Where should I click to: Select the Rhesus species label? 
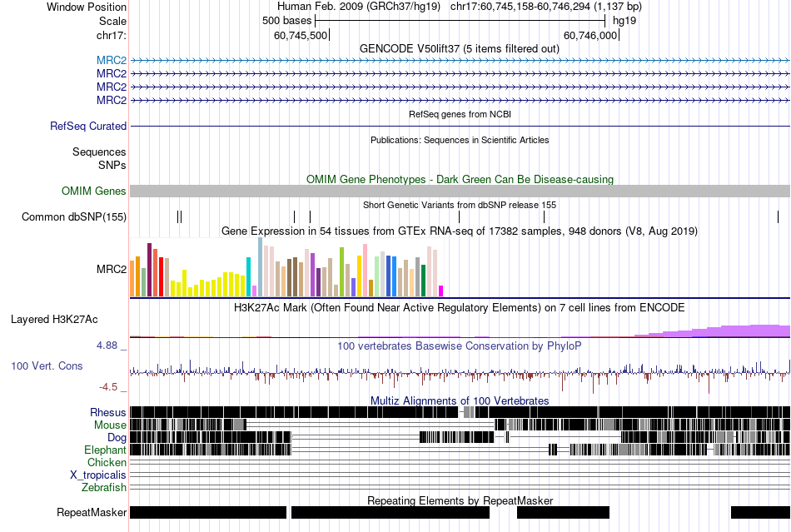click(x=108, y=412)
